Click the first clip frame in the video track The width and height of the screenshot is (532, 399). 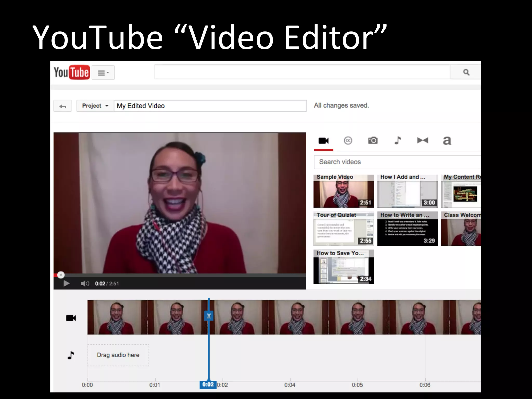pyautogui.click(x=117, y=317)
